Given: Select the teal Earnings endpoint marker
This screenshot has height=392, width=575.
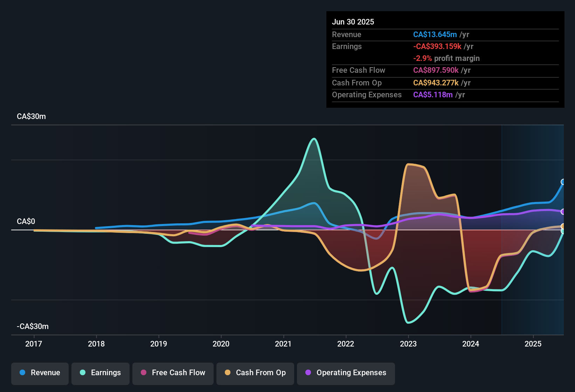Looking at the screenshot, I should pyautogui.click(x=563, y=231).
